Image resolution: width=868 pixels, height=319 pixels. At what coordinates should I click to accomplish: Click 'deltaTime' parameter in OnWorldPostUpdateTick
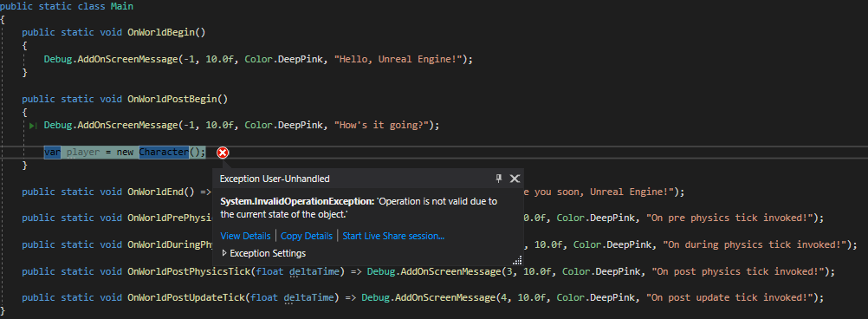click(309, 298)
